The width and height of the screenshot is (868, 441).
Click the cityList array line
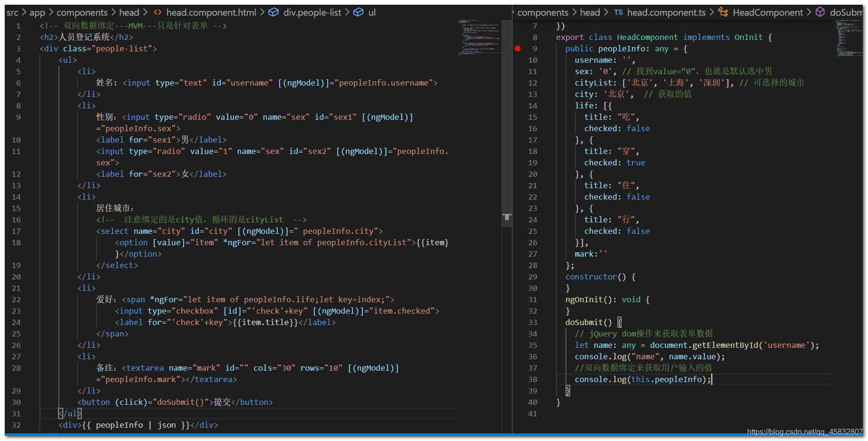click(x=689, y=83)
